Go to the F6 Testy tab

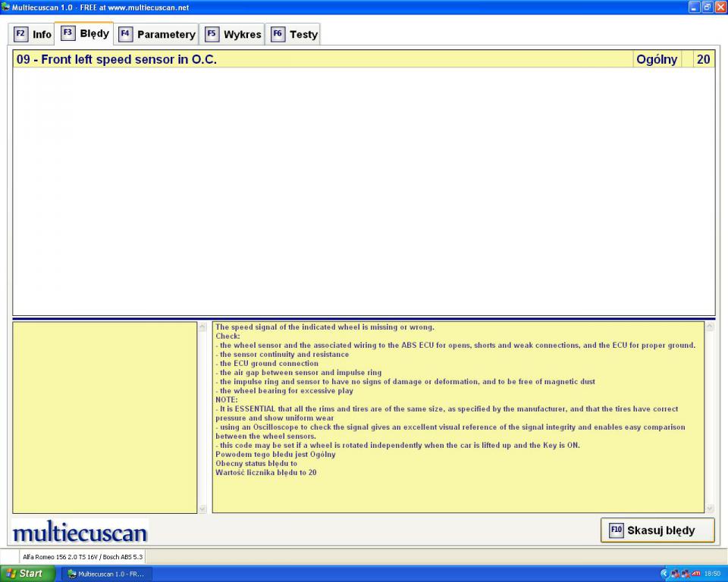tap(293, 34)
